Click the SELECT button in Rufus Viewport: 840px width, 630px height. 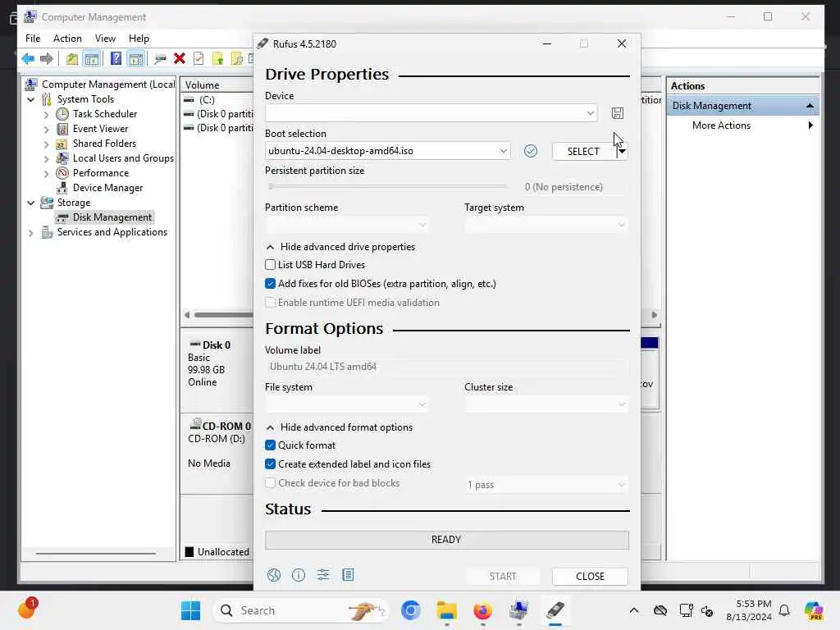pyautogui.click(x=583, y=151)
